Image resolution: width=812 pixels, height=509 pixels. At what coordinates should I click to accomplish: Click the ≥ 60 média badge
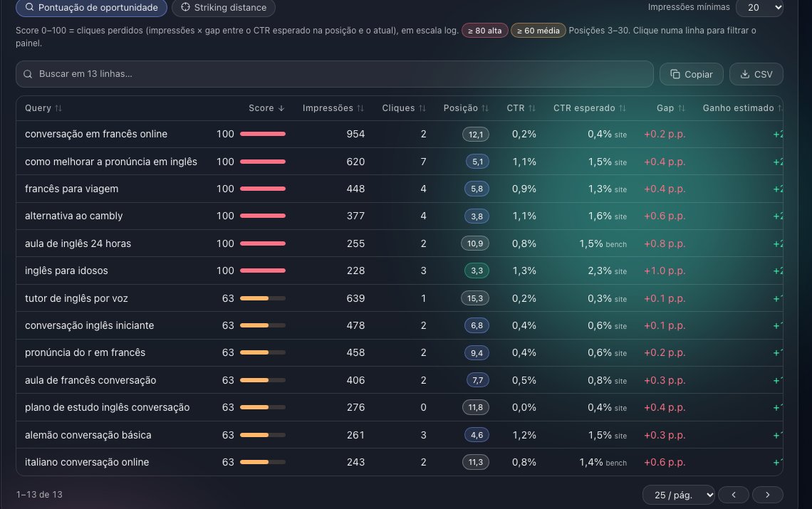[538, 31]
